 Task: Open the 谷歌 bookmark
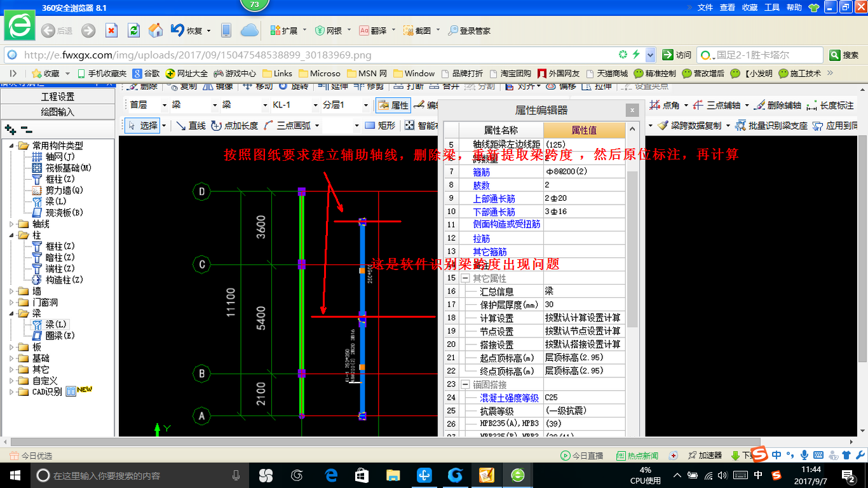point(146,73)
